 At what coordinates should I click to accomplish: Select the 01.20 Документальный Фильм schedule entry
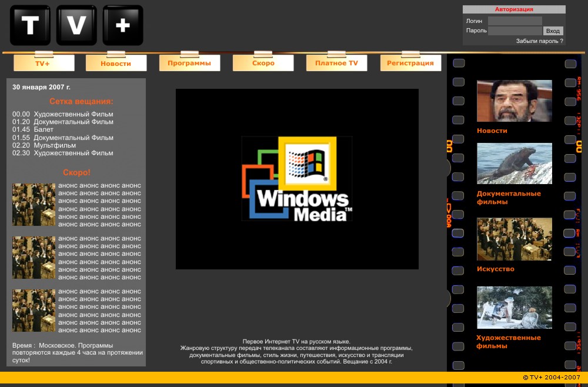tap(63, 122)
